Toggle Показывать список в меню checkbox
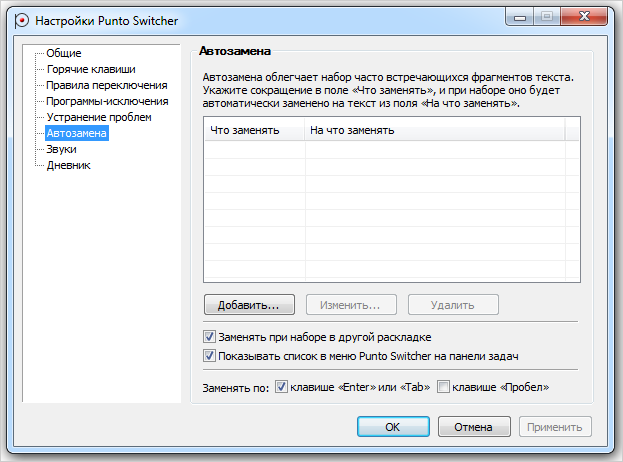Viewport: 623px width, 462px height. click(x=209, y=355)
